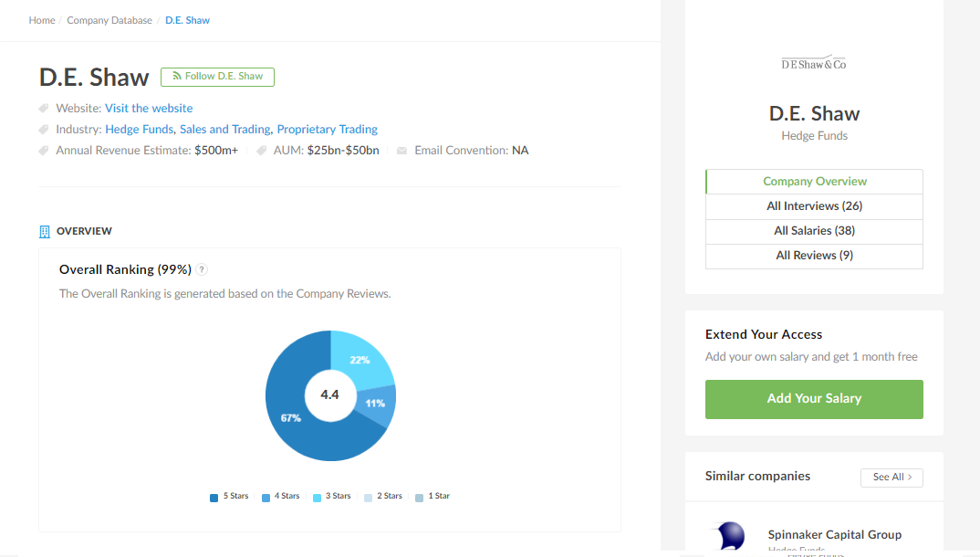Follow D.E. Shaw via the Follow button

[217, 77]
